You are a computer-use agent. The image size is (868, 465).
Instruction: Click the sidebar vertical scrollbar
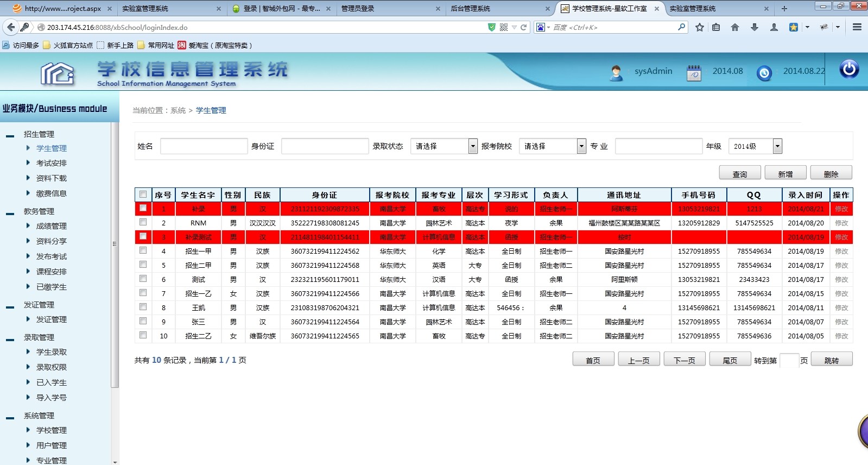coord(115,255)
